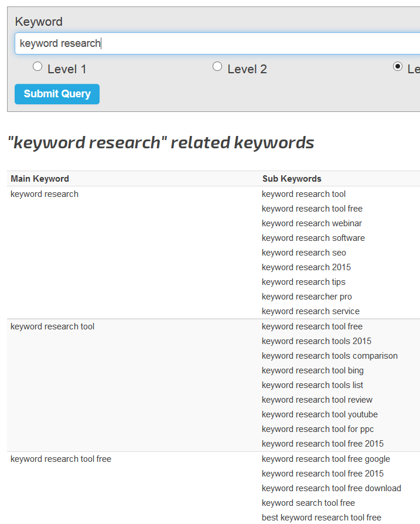Screen dimensions: 420x524
Task: Focus the Keyword input field
Action: (217, 43)
